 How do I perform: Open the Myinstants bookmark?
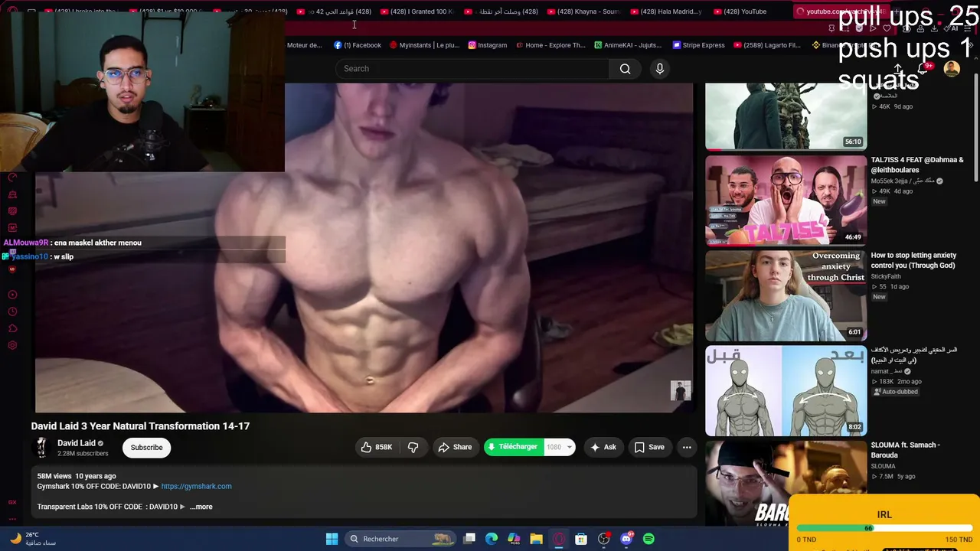(424, 45)
